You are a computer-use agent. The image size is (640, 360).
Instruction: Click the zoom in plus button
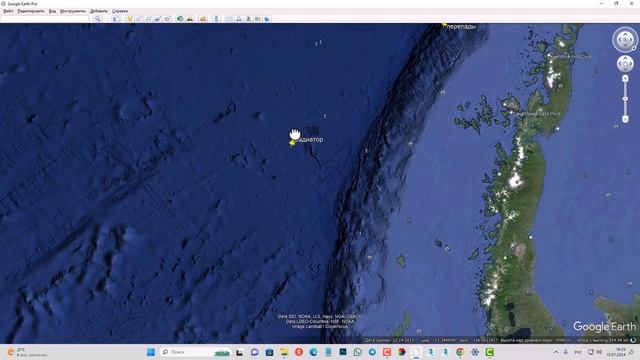(x=625, y=79)
